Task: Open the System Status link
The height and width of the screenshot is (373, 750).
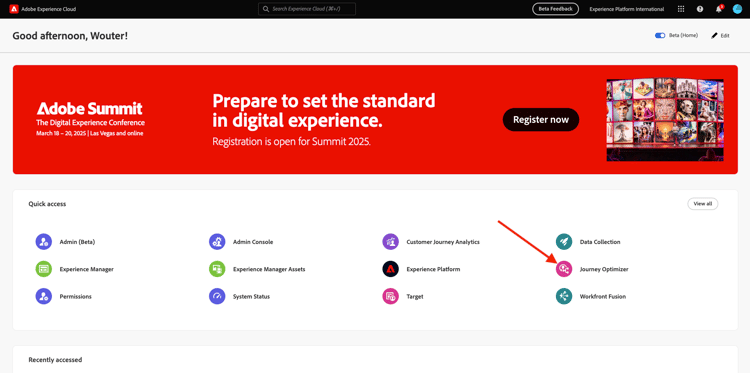Action: [x=251, y=296]
